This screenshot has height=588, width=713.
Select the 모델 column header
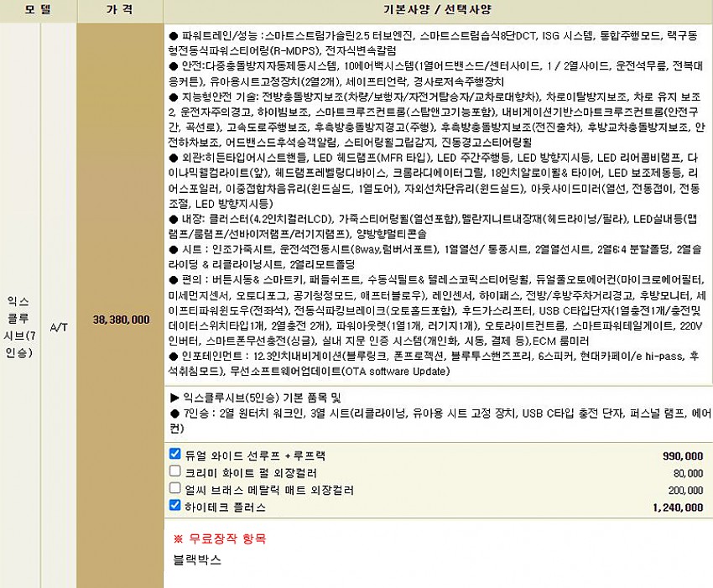pos(38,10)
